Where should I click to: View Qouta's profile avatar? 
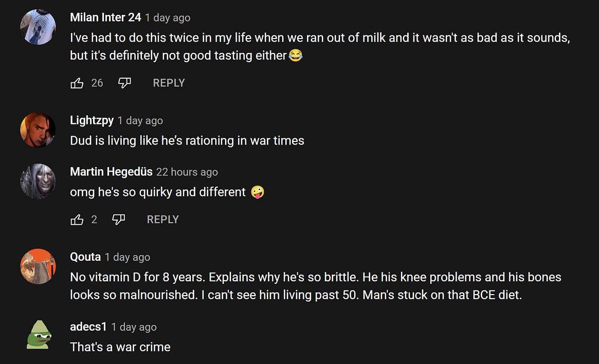(x=38, y=266)
